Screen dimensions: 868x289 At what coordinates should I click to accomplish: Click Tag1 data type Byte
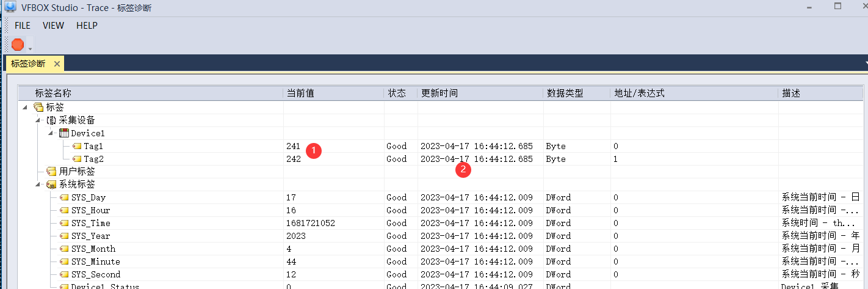(x=556, y=146)
